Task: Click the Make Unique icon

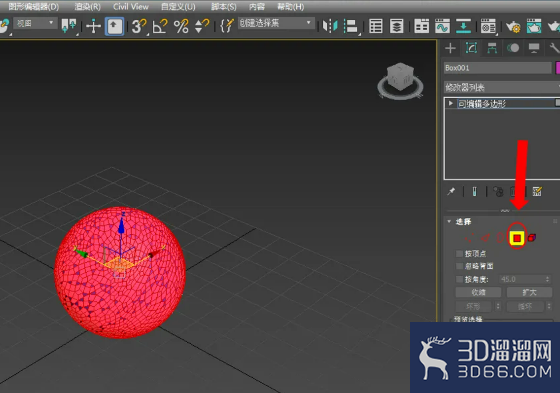Action: [x=498, y=191]
